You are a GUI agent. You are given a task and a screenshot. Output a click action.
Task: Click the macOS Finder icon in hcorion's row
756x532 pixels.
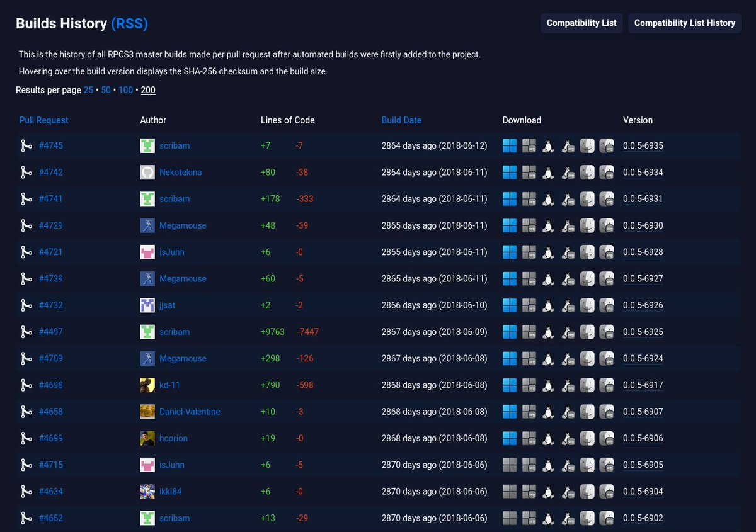click(x=587, y=438)
